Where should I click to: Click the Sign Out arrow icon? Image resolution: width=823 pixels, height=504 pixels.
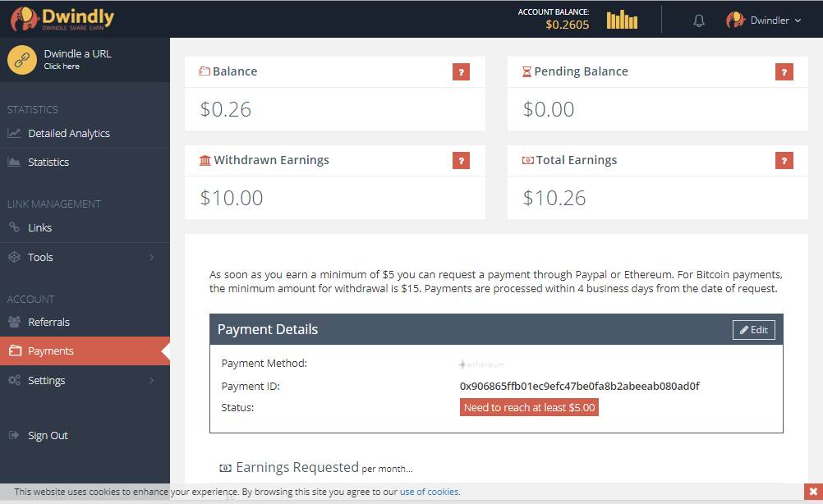(14, 435)
